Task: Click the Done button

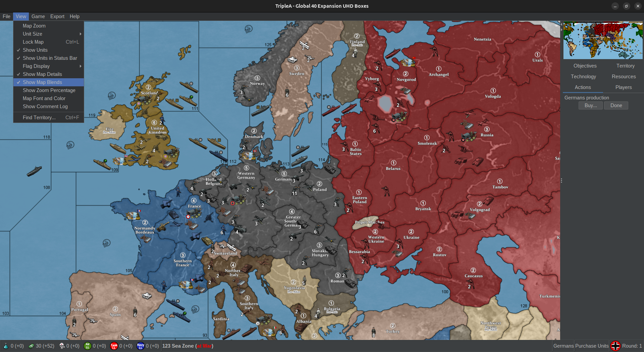Action: coord(616,105)
